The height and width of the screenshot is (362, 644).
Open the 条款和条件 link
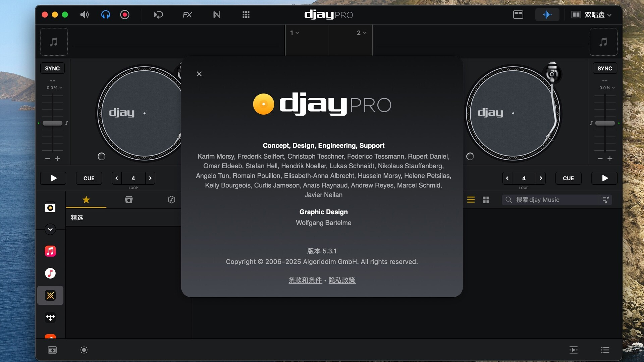(x=305, y=280)
